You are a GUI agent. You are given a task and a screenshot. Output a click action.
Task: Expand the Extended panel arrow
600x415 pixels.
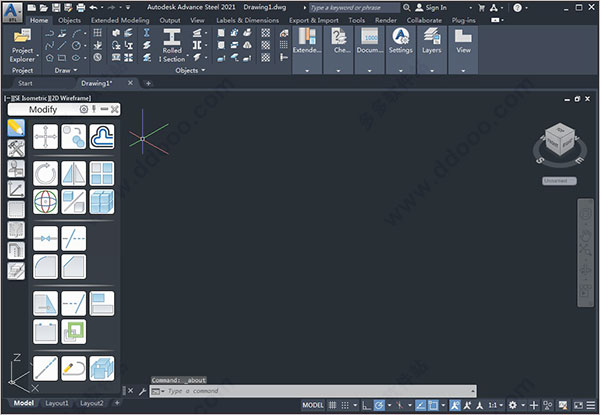(x=307, y=71)
